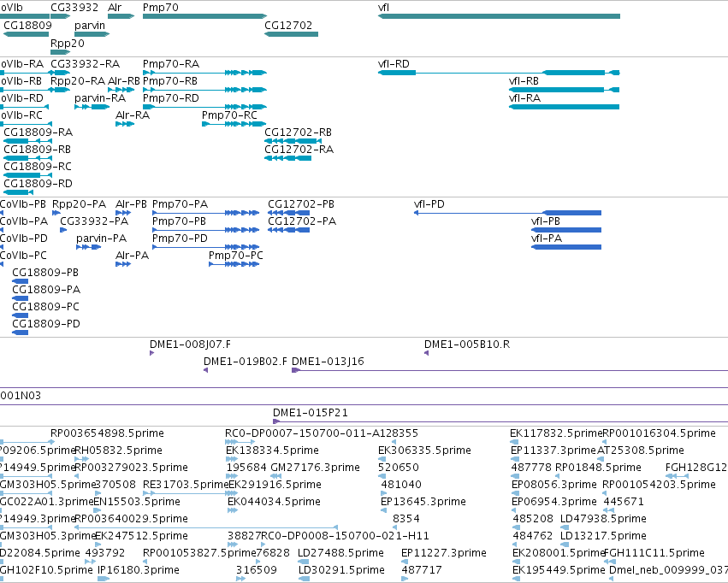Select the vfl-RA transcript bar

[x=564, y=107]
